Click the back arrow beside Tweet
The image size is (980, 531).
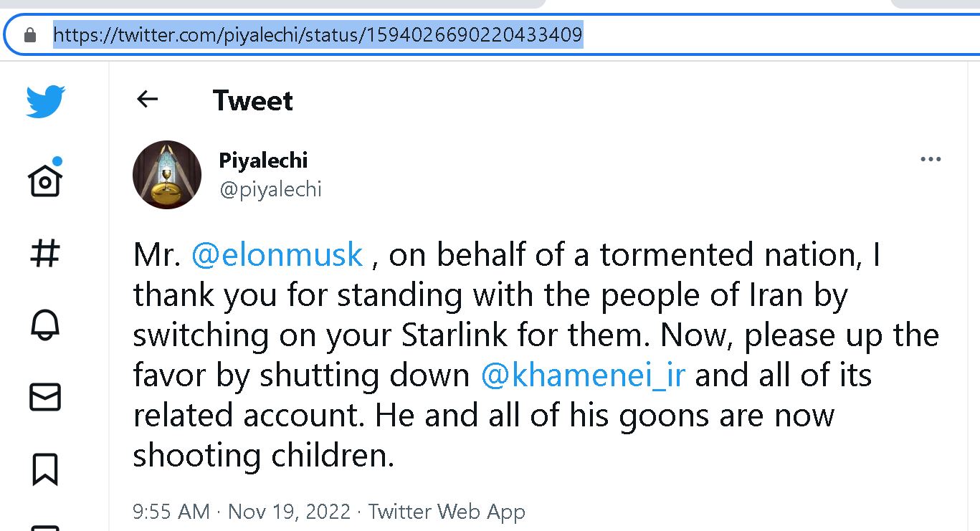147,100
